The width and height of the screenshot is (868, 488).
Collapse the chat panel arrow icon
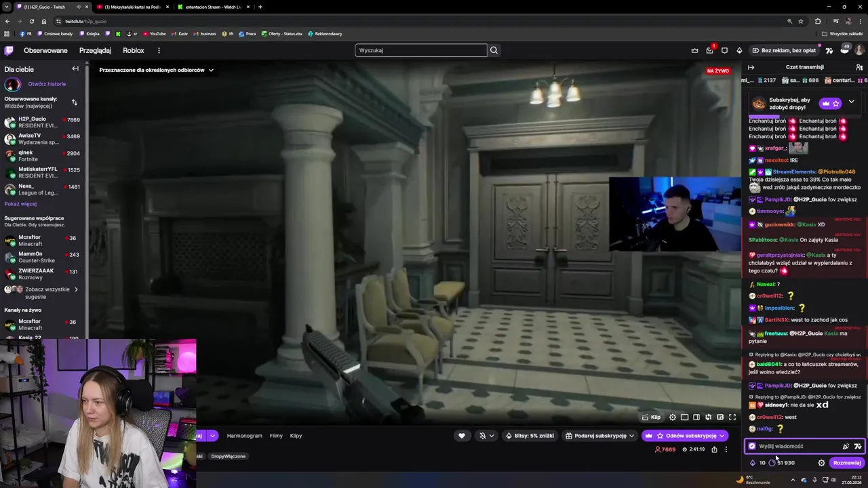751,67
